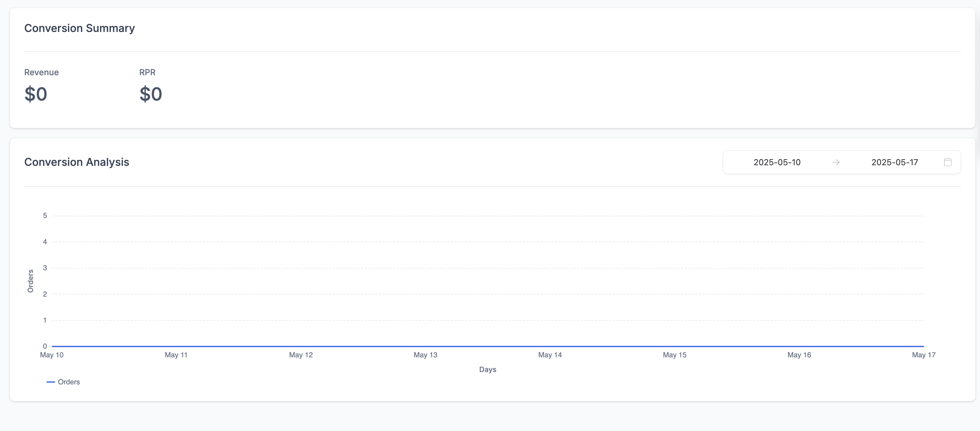Click the RPR $0 value
The width and height of the screenshot is (980, 431).
(151, 94)
